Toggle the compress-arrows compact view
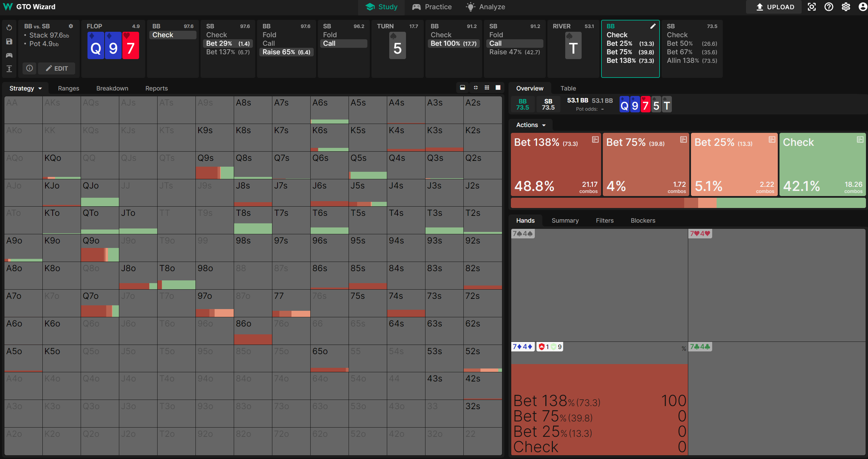This screenshot has width=868, height=459. pyautogui.click(x=475, y=88)
